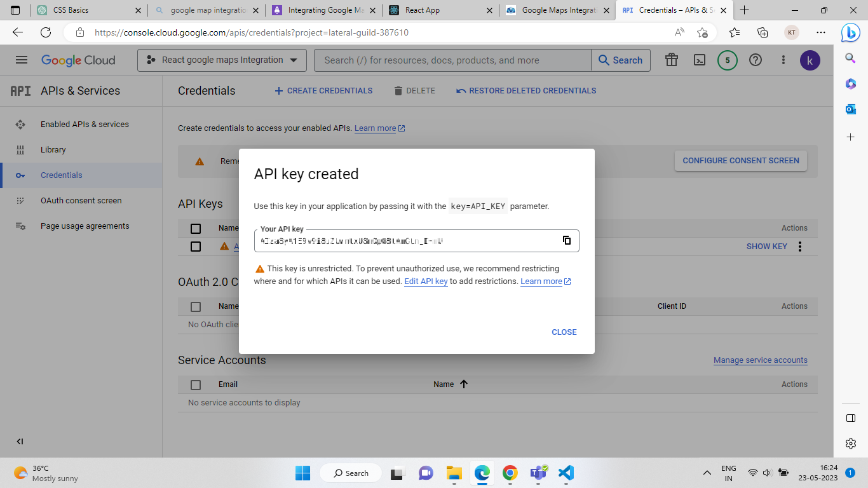
Task: Collapse the left sidebar navigation panel
Action: tap(20, 442)
